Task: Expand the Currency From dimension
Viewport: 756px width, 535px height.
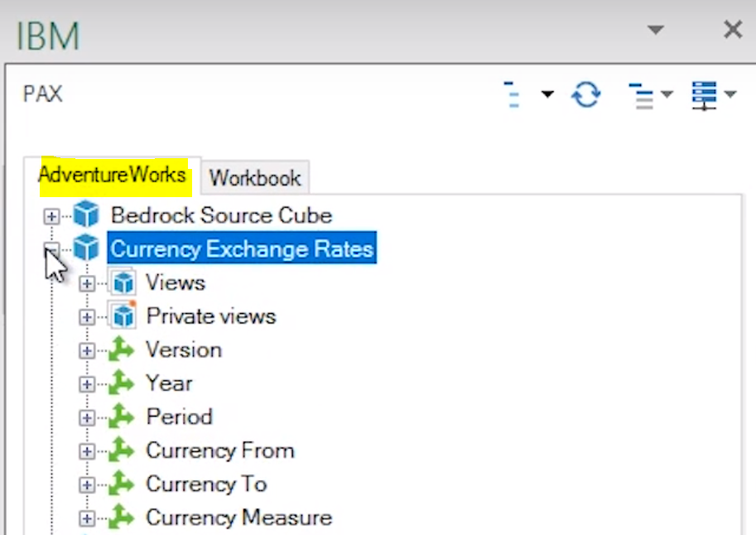Action: pos(87,451)
